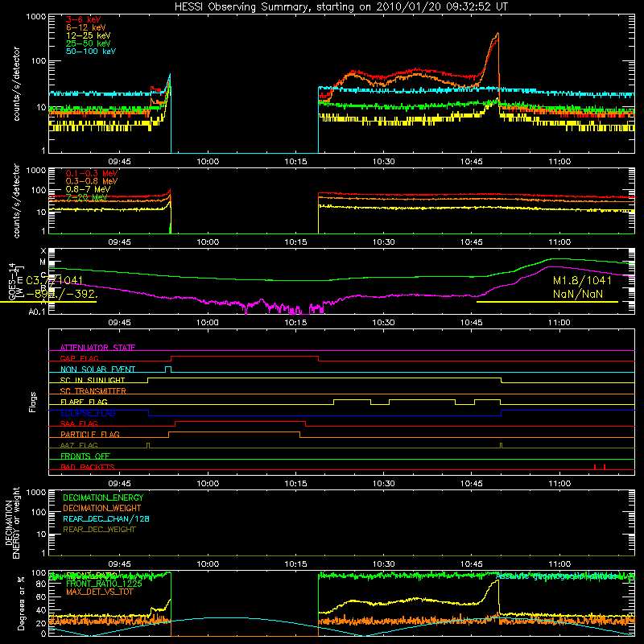Click the 0.3-0.8 MeV legend label
The width and height of the screenshot is (644, 644).
[x=92, y=181]
